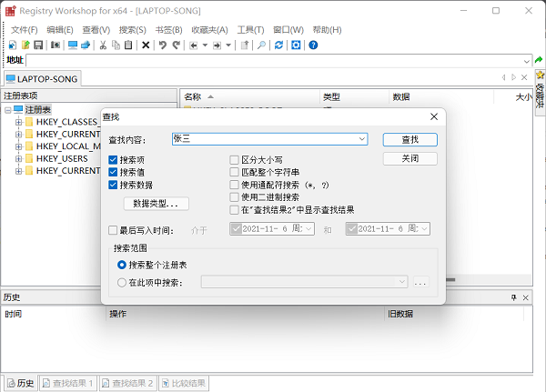The height and width of the screenshot is (392, 546).
Task: Click the navigate back arrow icon
Action: point(194,45)
